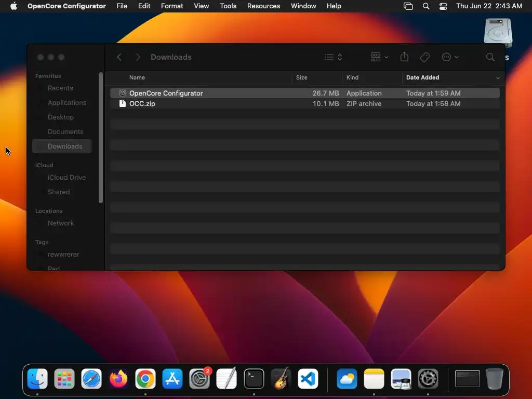Open the Help menu

point(334,6)
